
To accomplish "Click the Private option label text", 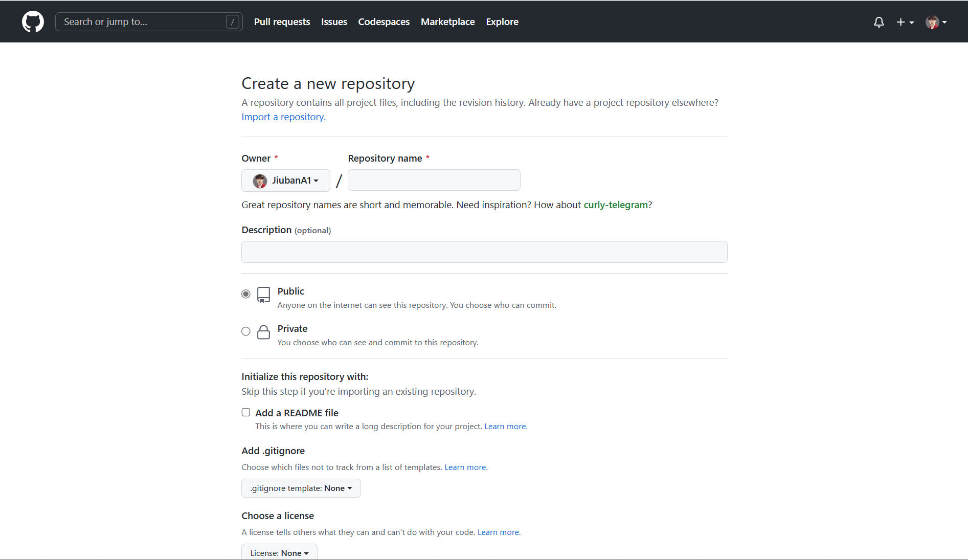I will coord(292,329).
